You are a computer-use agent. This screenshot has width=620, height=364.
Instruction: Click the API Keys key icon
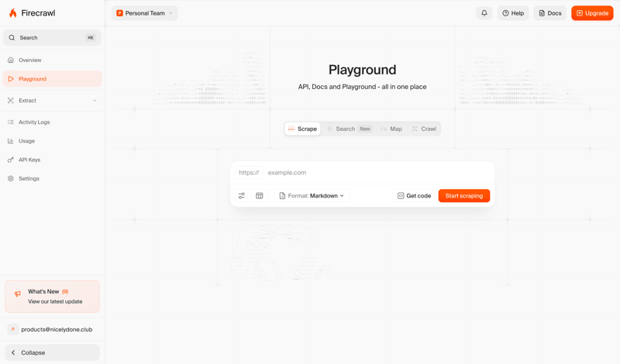[x=11, y=160]
